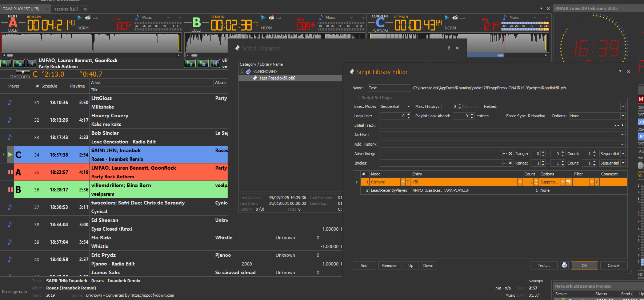Browse for Initial Track with ellipsis button
This screenshot has width=644, height=300.
click(x=617, y=125)
